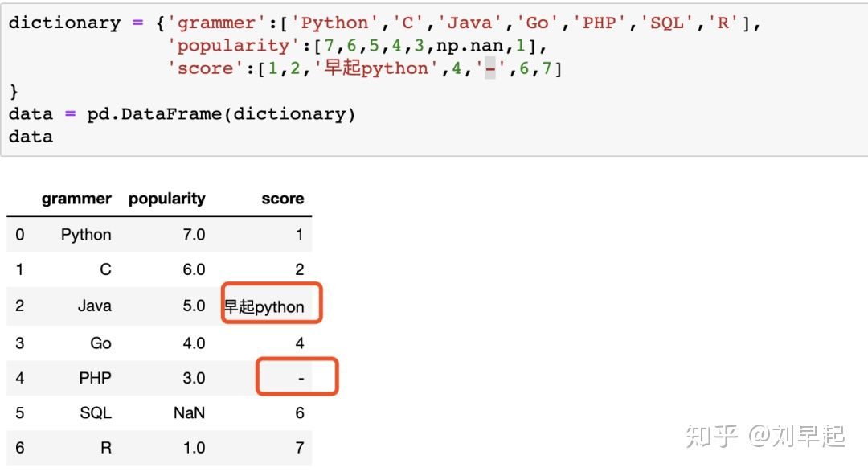Image resolution: width=868 pixels, height=472 pixels.
Task: Click the Python cell in row 0
Action: [x=86, y=235]
